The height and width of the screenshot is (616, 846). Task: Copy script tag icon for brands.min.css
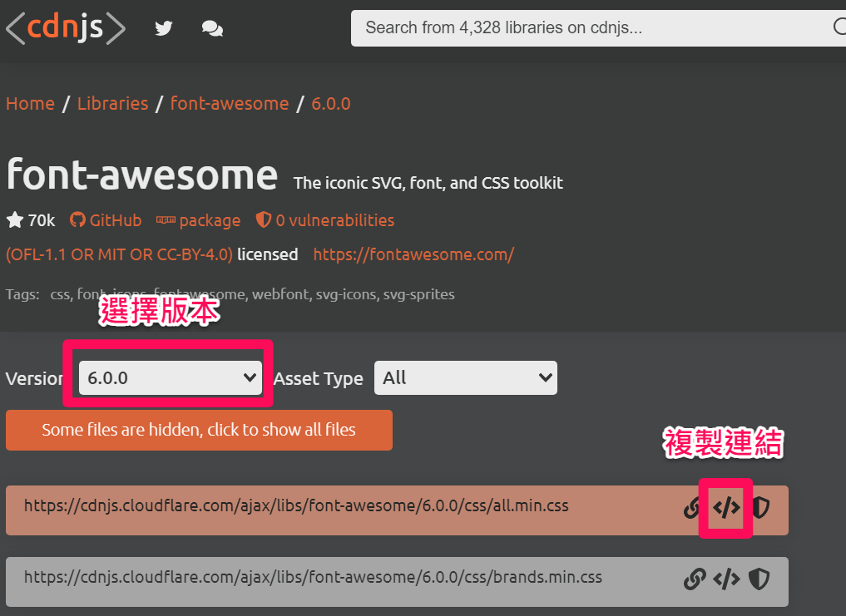click(726, 579)
